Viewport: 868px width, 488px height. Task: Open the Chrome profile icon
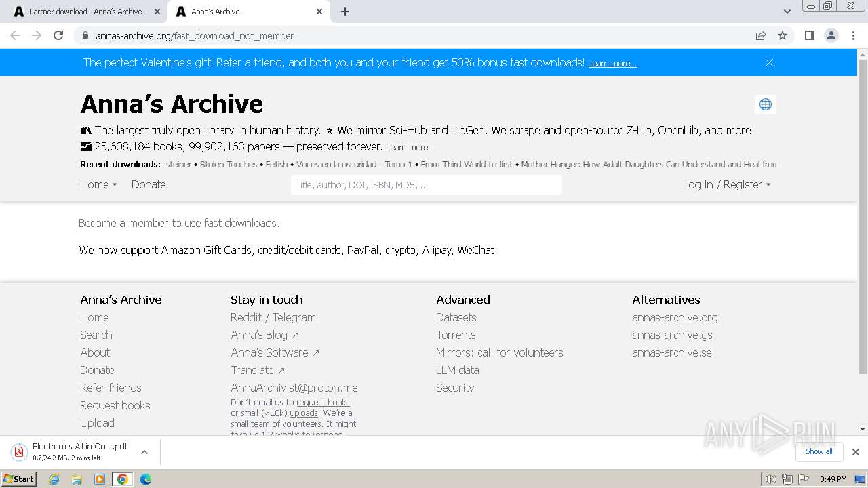coord(831,35)
